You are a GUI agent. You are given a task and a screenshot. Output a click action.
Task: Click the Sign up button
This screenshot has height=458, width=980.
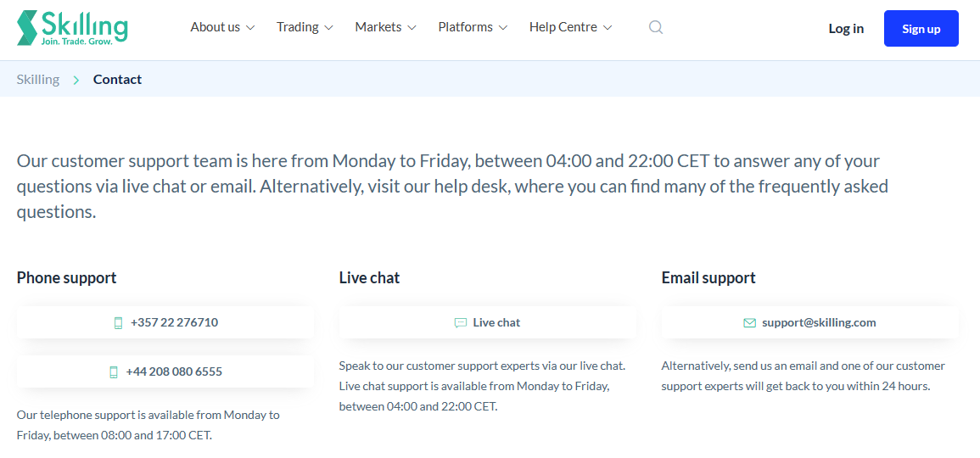point(921,29)
